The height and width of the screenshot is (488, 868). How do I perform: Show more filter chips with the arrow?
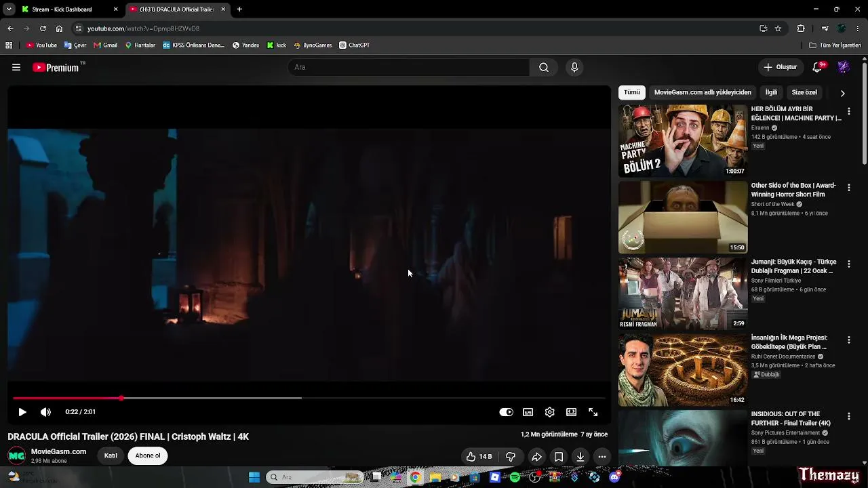842,93
